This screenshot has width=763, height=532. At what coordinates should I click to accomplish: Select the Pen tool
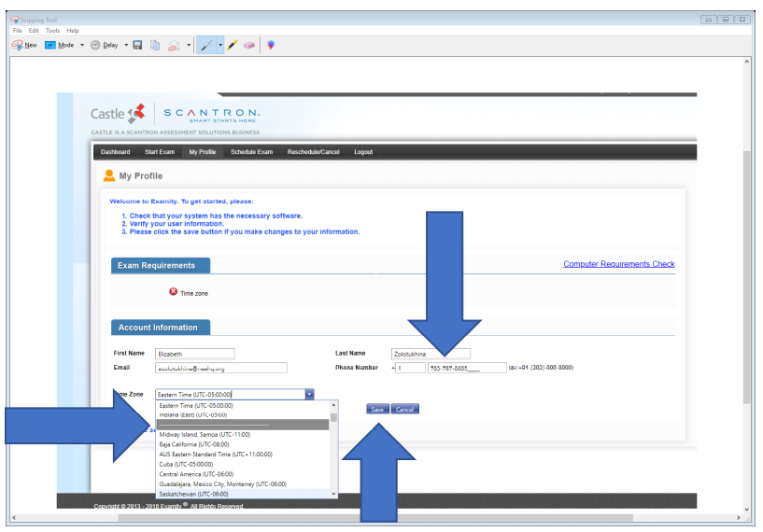[206, 45]
